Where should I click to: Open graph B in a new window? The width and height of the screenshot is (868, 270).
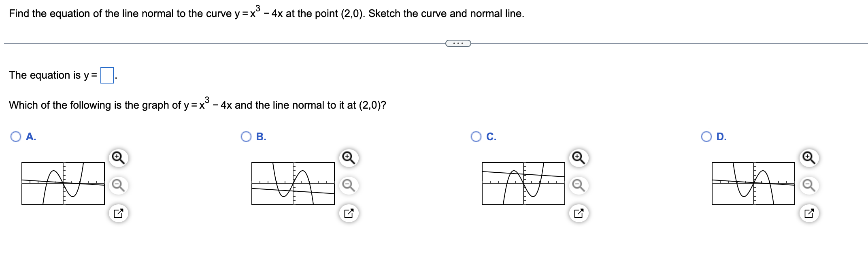349,213
